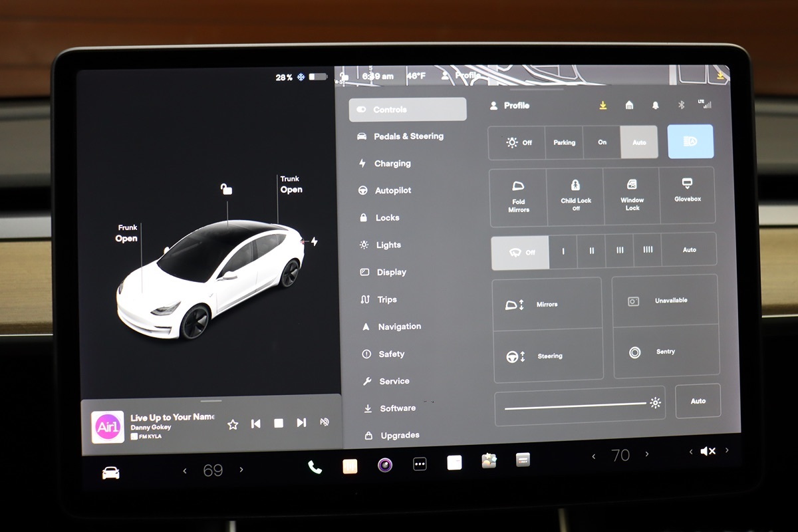Image resolution: width=798 pixels, height=532 pixels.
Task: Set headlights to Parking
Action: pos(564,142)
